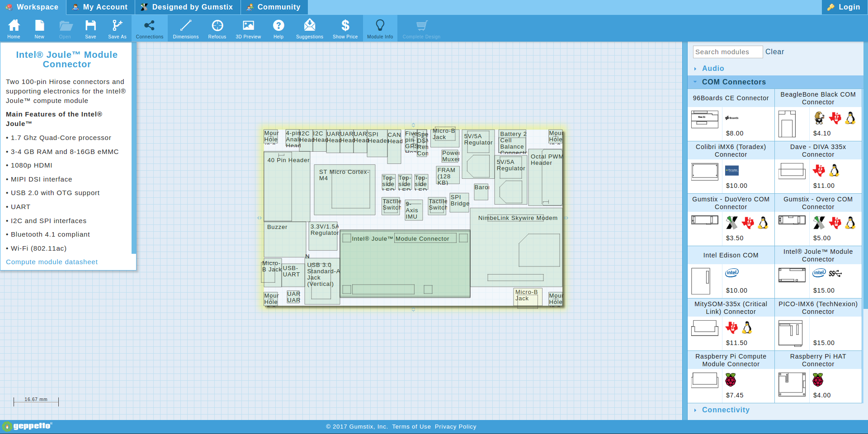Open the Community tab
The image size is (868, 434).
pos(274,7)
